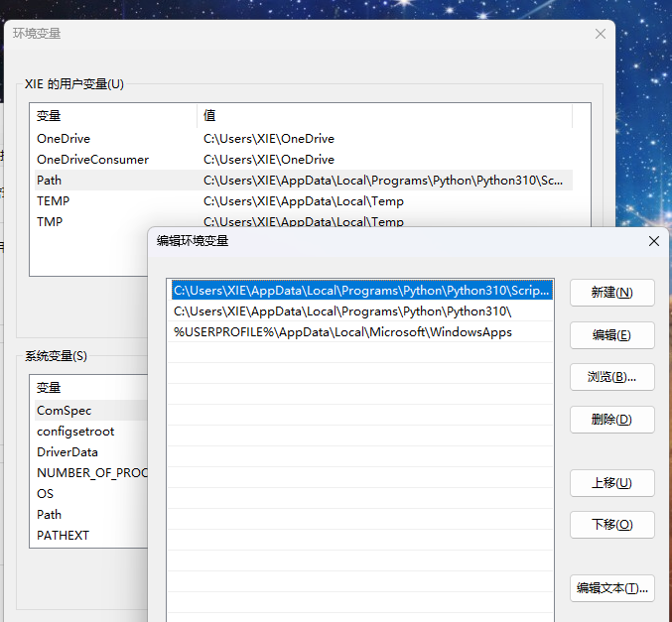
Task: Close the 编辑环境变量 dialog
Action: click(654, 241)
